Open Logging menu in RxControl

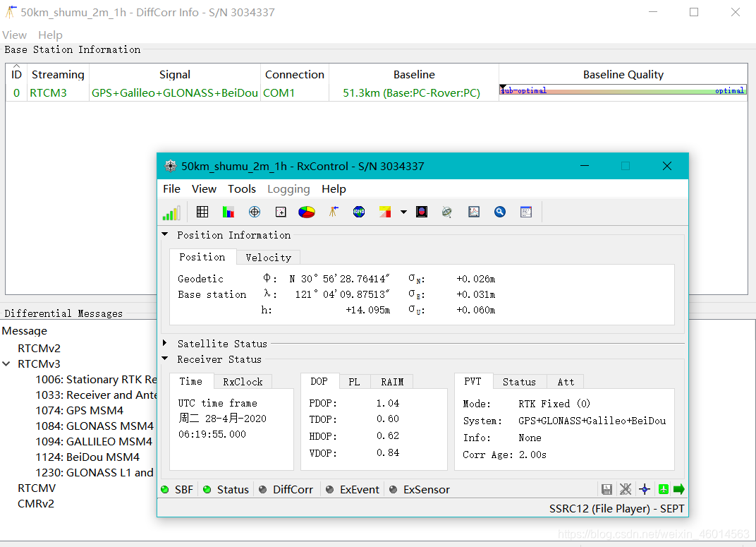point(288,189)
